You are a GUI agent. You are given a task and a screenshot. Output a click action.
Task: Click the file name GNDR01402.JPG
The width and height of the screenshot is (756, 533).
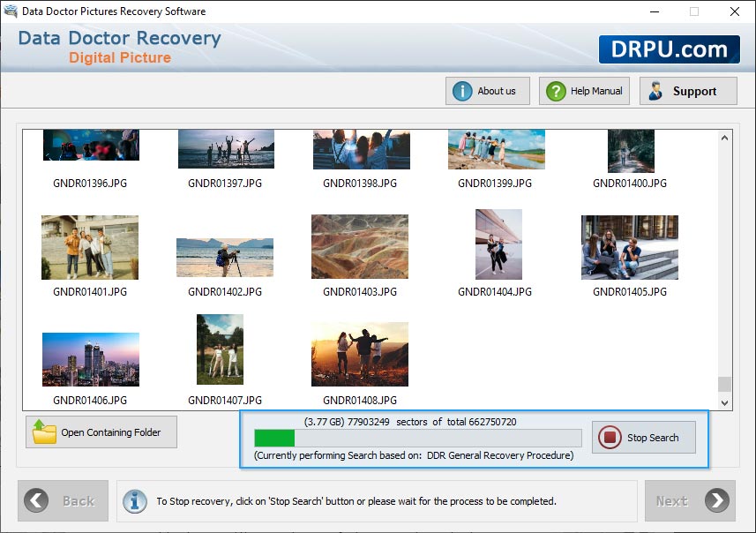(x=225, y=292)
